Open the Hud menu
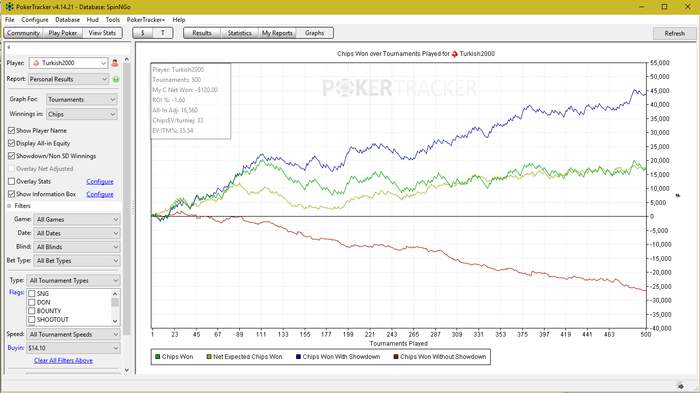700x393 pixels. [x=92, y=20]
